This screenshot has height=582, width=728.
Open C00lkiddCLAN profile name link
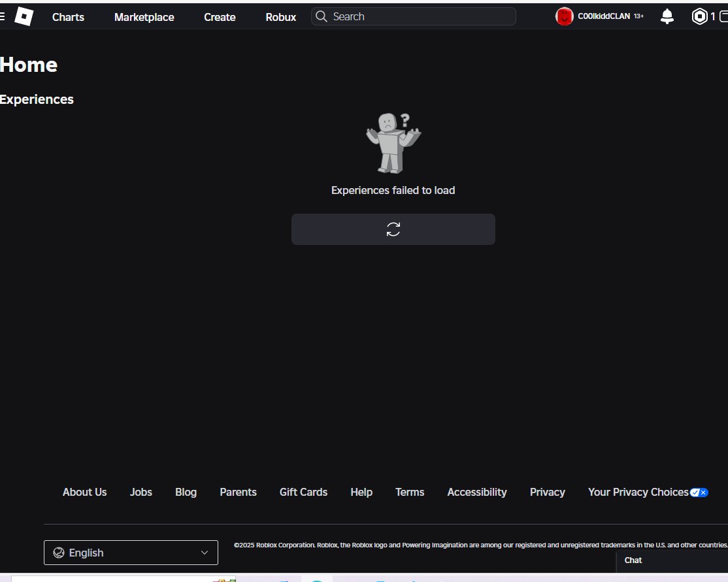pos(604,16)
